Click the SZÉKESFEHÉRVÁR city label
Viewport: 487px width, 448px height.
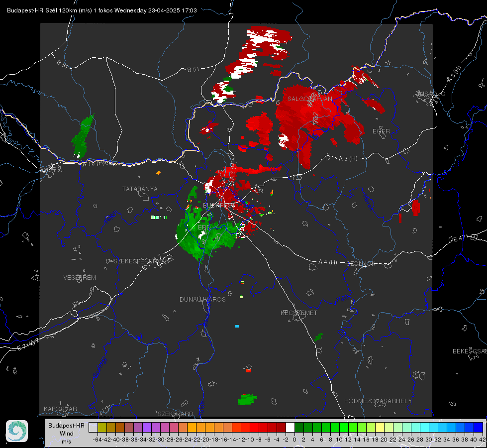(142, 261)
